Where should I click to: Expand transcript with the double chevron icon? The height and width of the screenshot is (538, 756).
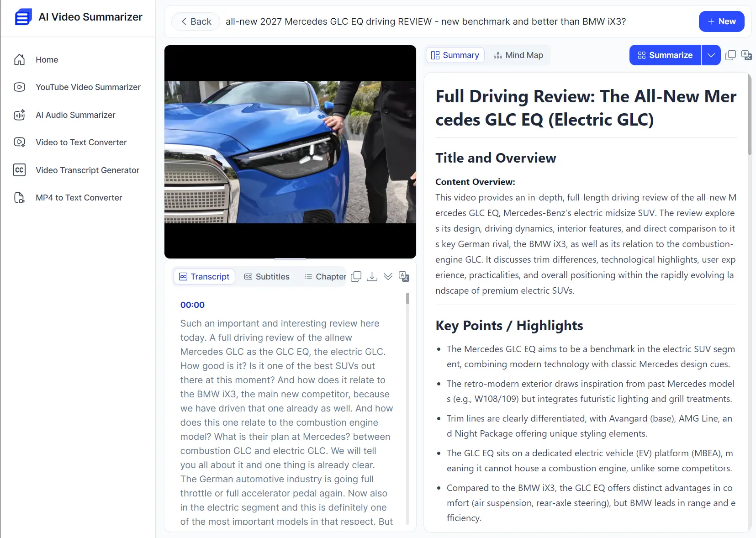tap(388, 277)
